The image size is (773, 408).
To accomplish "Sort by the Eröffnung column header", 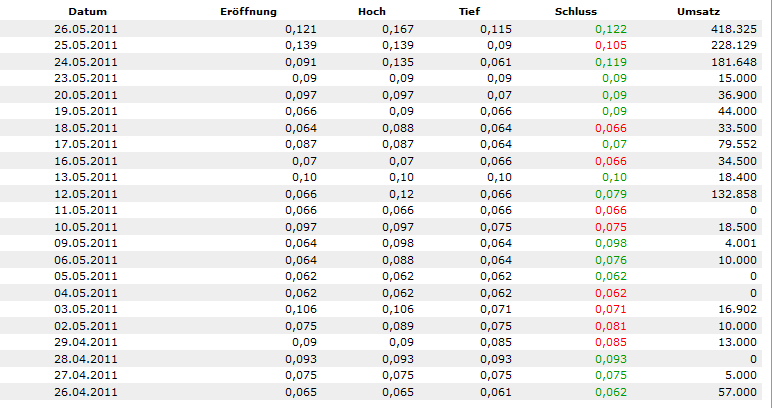I will 248,11.
